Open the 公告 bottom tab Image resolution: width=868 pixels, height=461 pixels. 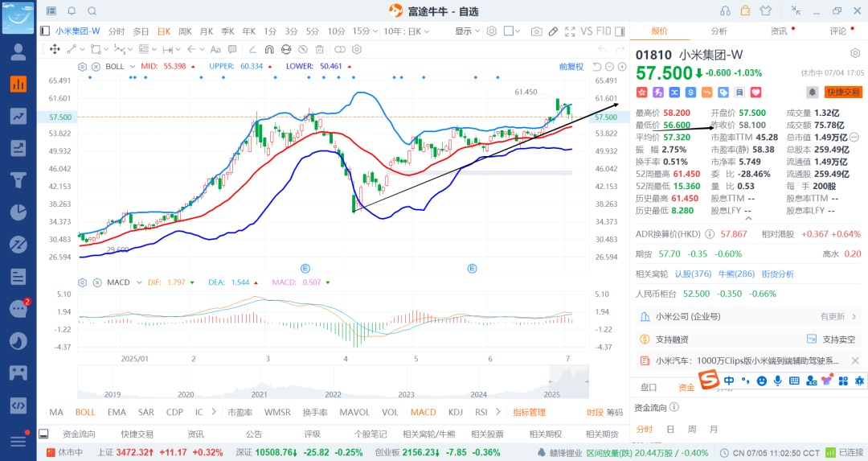point(253,434)
